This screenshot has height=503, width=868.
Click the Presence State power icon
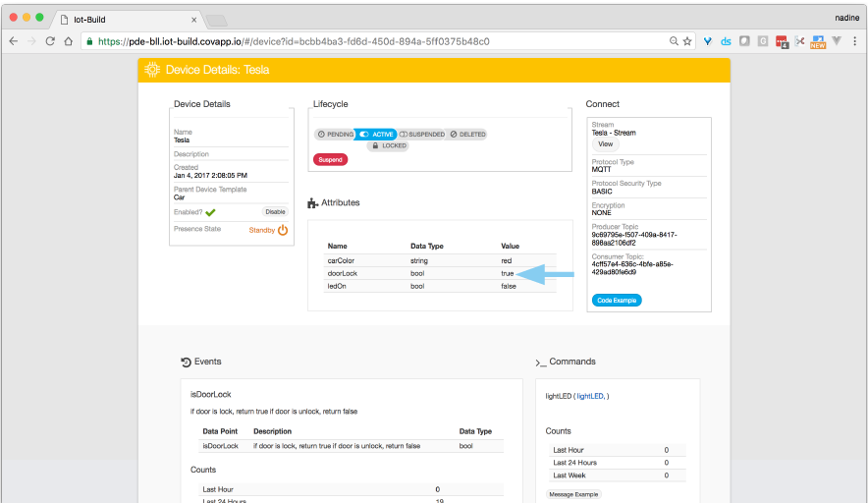coord(283,230)
